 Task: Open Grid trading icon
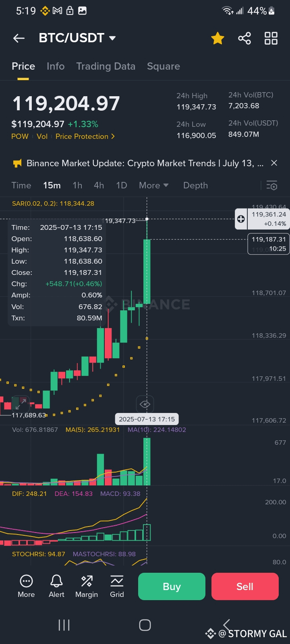coord(117,586)
